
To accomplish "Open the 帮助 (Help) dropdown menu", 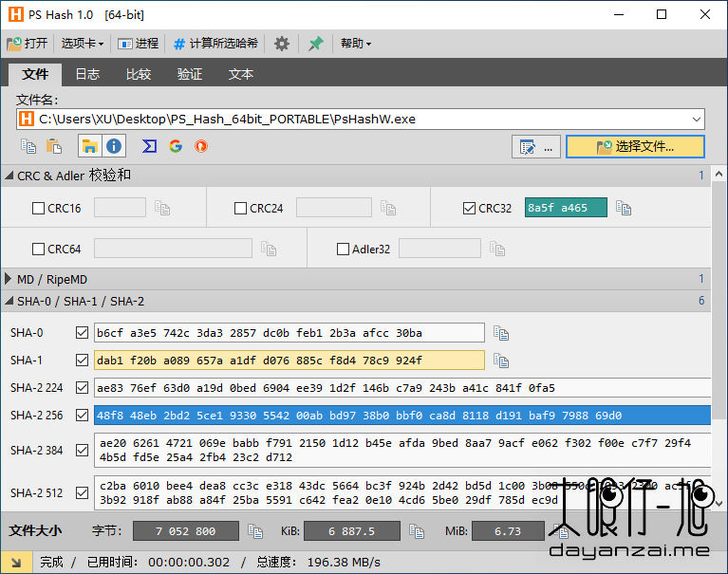I will click(356, 44).
